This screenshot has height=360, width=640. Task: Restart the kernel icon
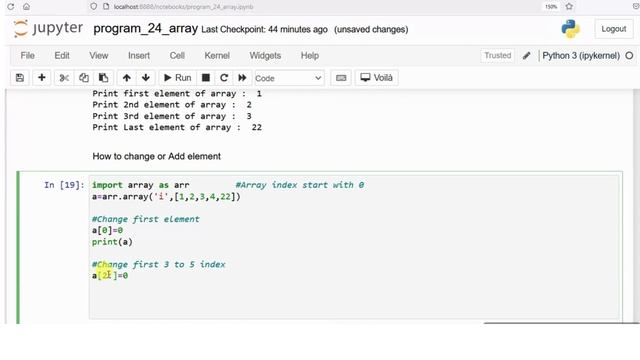tap(224, 78)
